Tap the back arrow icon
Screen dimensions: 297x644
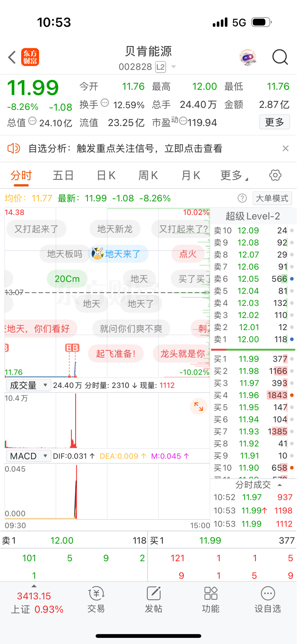click(x=12, y=57)
